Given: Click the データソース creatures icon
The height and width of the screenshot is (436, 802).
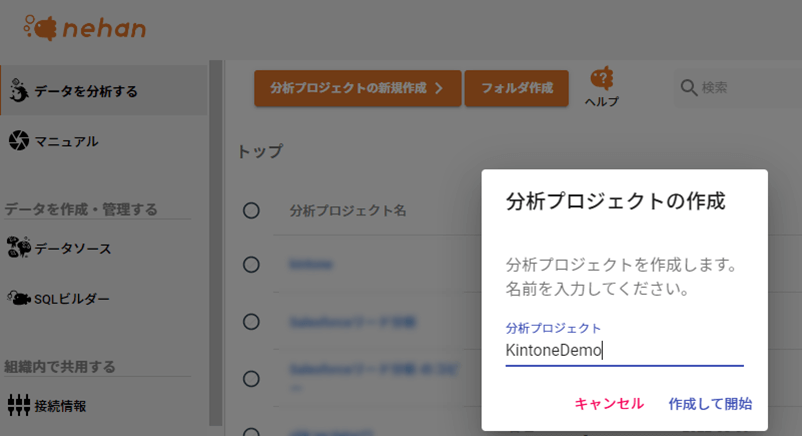Looking at the screenshot, I should click(x=19, y=247).
